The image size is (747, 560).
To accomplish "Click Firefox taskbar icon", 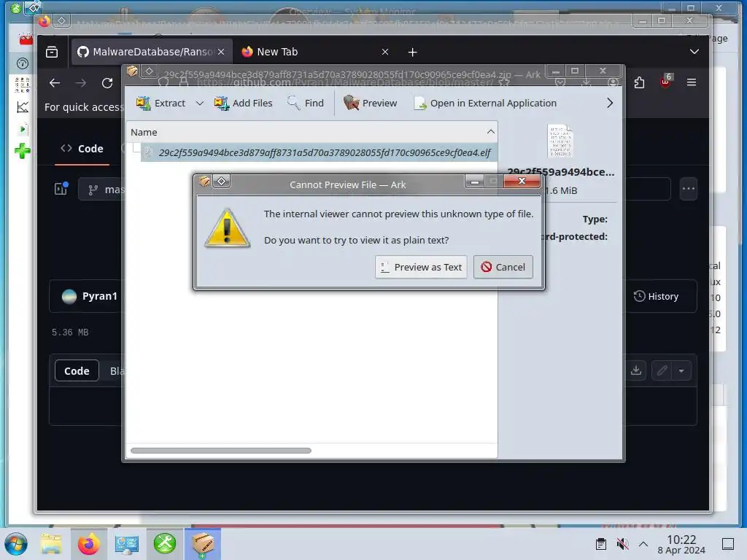I will (x=88, y=544).
